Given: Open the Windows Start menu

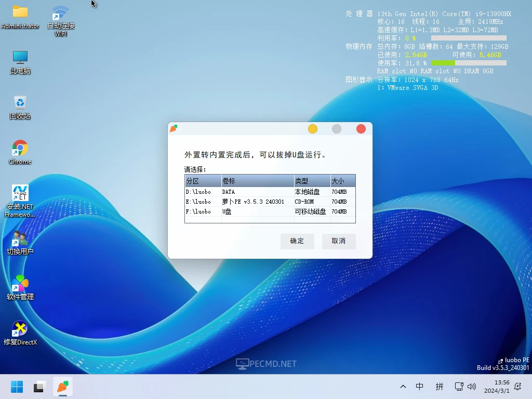Looking at the screenshot, I should 17,387.
